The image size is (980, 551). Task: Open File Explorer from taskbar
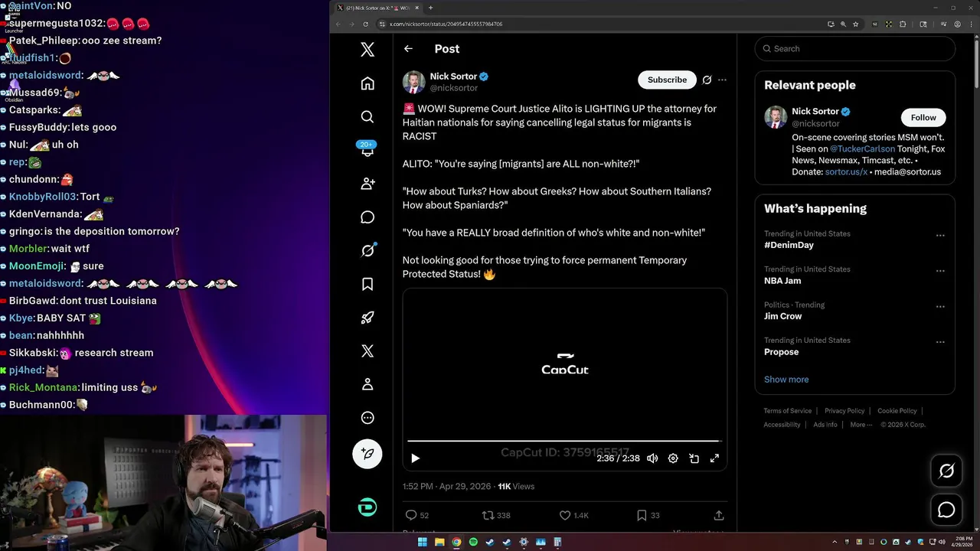click(x=439, y=542)
